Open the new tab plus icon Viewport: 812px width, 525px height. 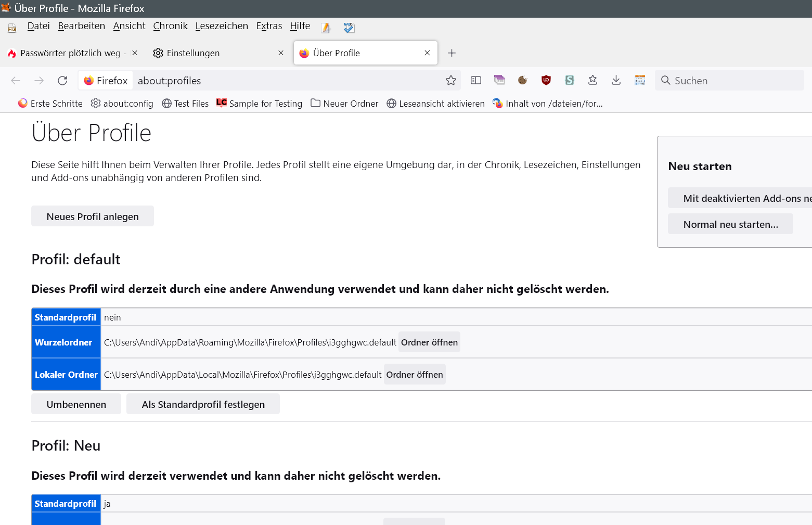click(x=452, y=53)
